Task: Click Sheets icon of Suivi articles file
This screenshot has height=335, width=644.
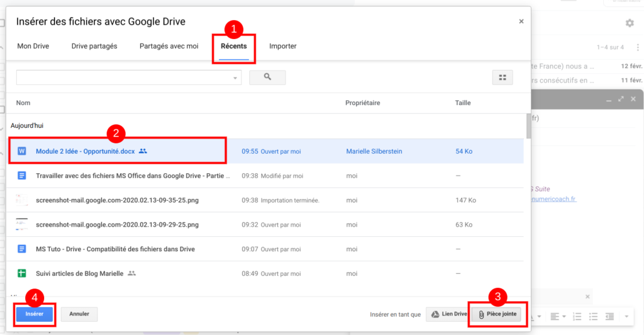Action: click(22, 273)
